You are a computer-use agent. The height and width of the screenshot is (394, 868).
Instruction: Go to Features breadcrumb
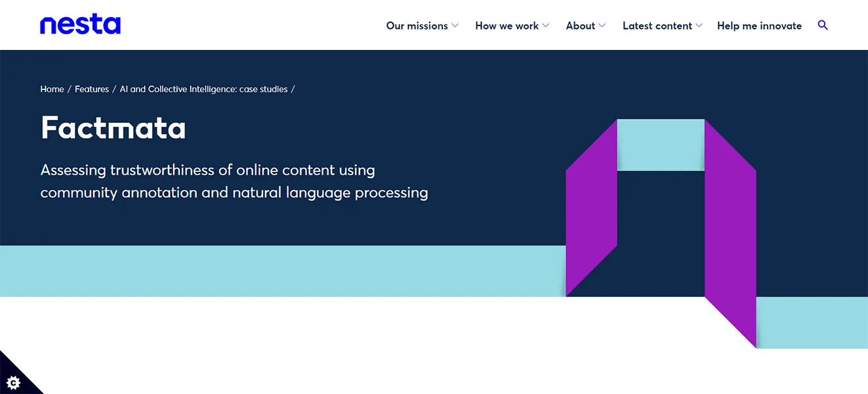(x=92, y=89)
